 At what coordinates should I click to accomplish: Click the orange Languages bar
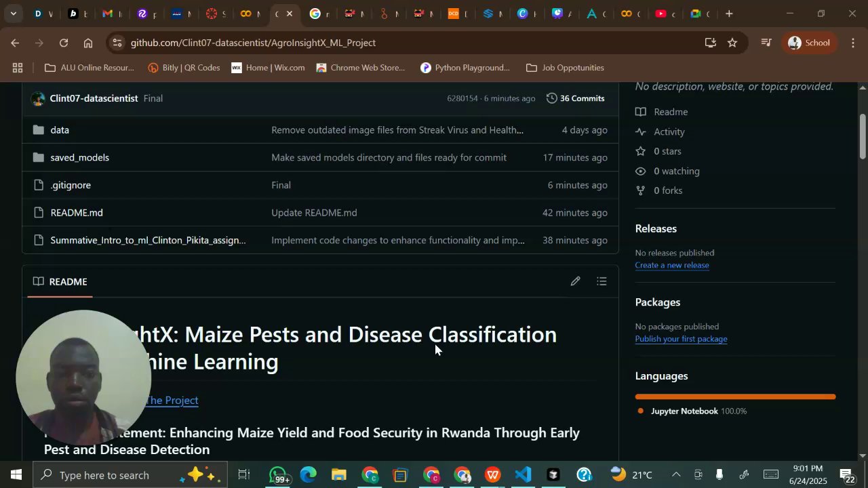735,396
